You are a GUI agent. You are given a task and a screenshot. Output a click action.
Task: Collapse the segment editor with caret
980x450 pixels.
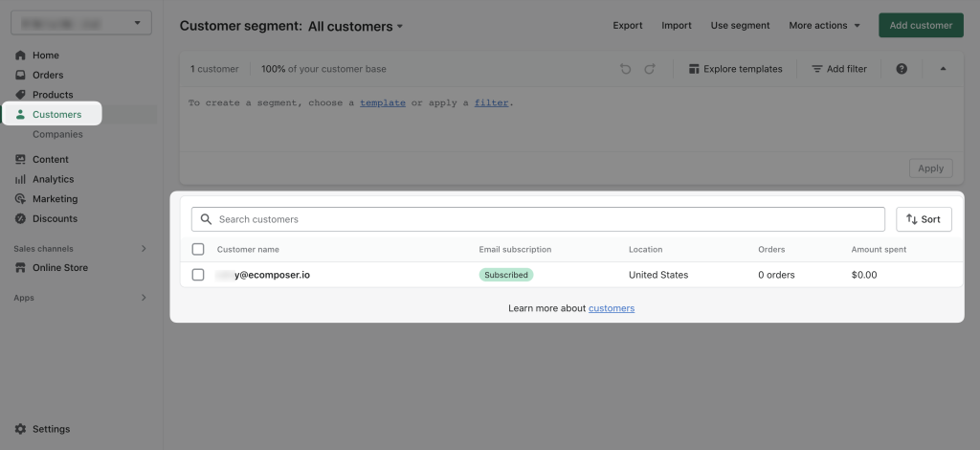click(943, 69)
